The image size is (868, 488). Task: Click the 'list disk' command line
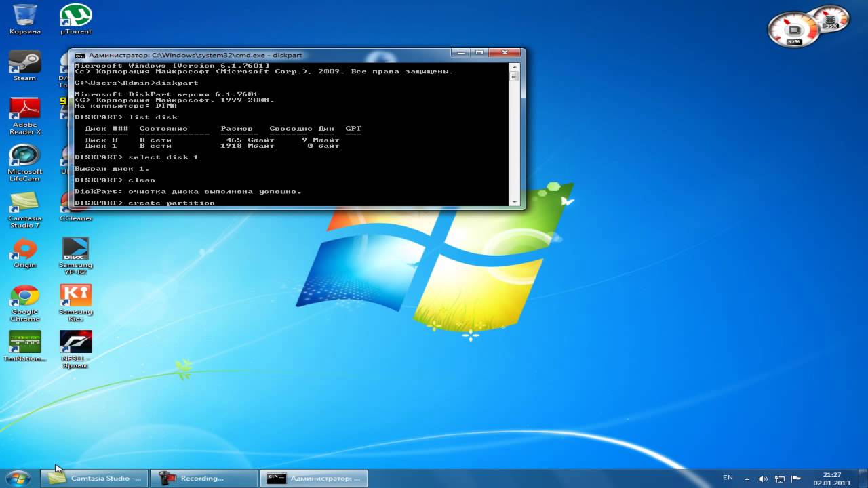pos(125,117)
